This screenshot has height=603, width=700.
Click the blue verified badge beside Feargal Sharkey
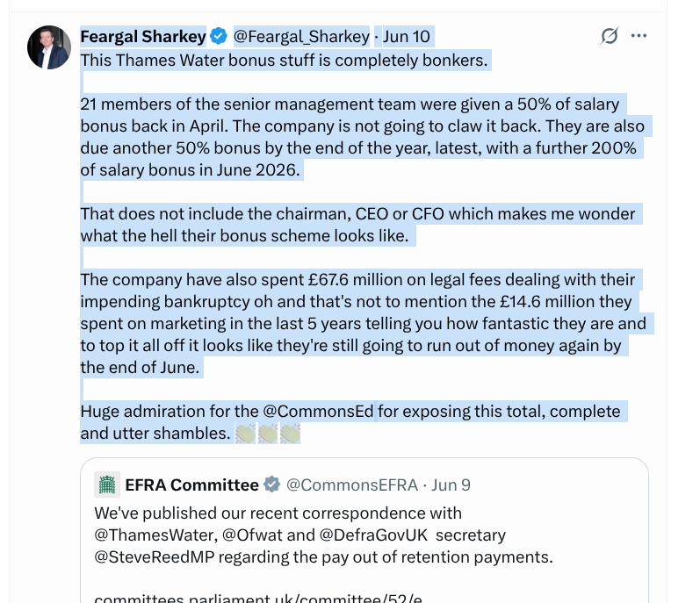[x=219, y=37]
